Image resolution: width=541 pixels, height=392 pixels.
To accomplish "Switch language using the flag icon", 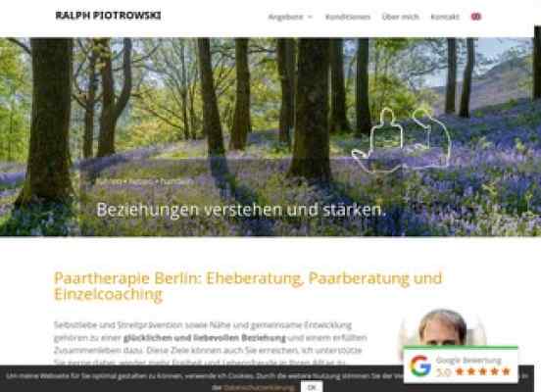I will [475, 17].
